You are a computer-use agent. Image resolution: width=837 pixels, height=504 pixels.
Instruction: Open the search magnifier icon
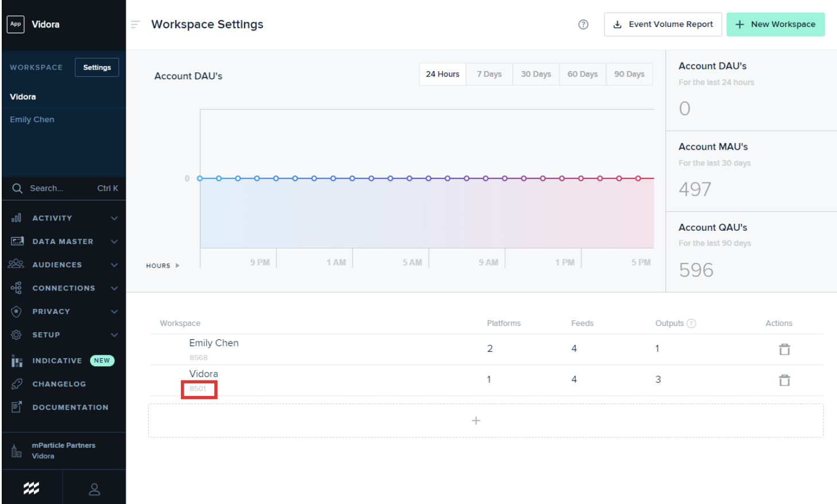tap(17, 188)
